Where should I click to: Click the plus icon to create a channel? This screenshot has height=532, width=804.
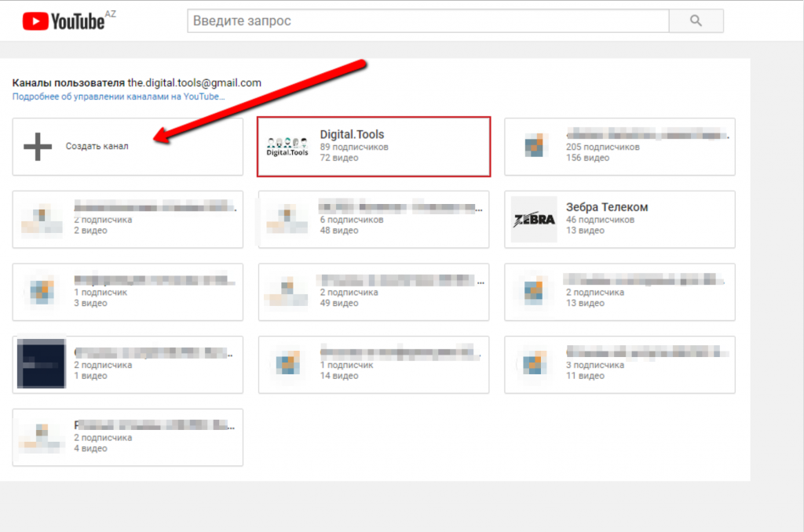(38, 147)
